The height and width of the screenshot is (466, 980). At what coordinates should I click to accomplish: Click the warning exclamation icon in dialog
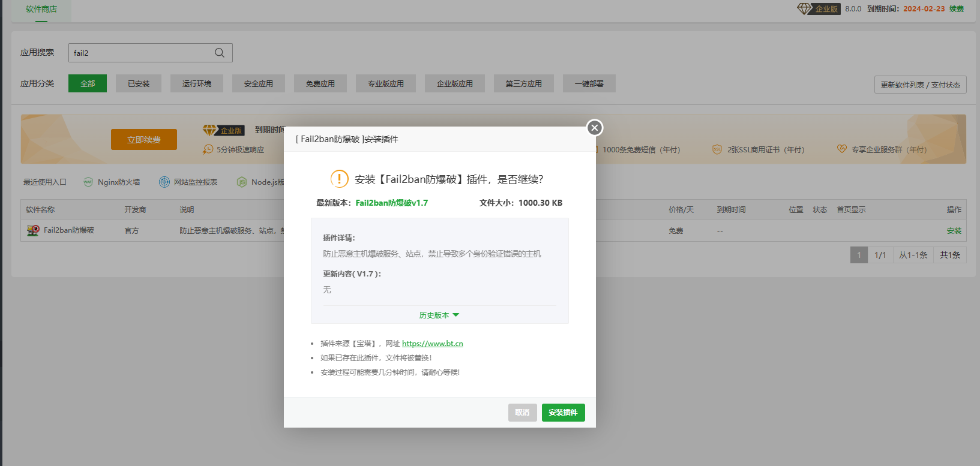pyautogui.click(x=339, y=179)
